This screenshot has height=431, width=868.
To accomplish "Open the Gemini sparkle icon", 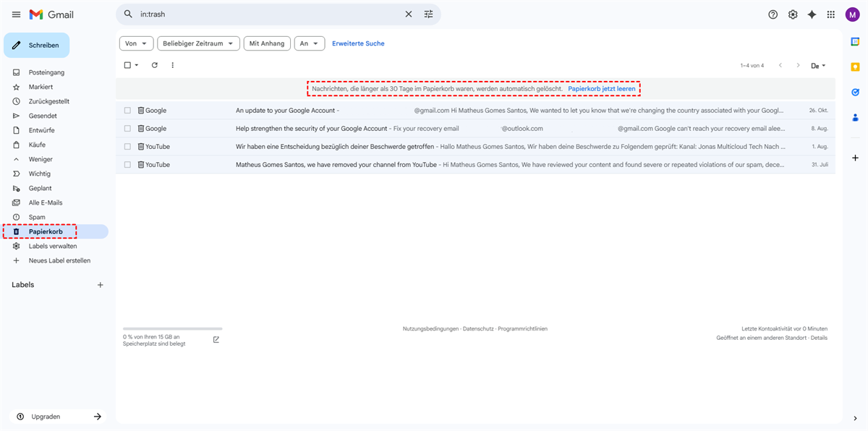I will tap(812, 14).
